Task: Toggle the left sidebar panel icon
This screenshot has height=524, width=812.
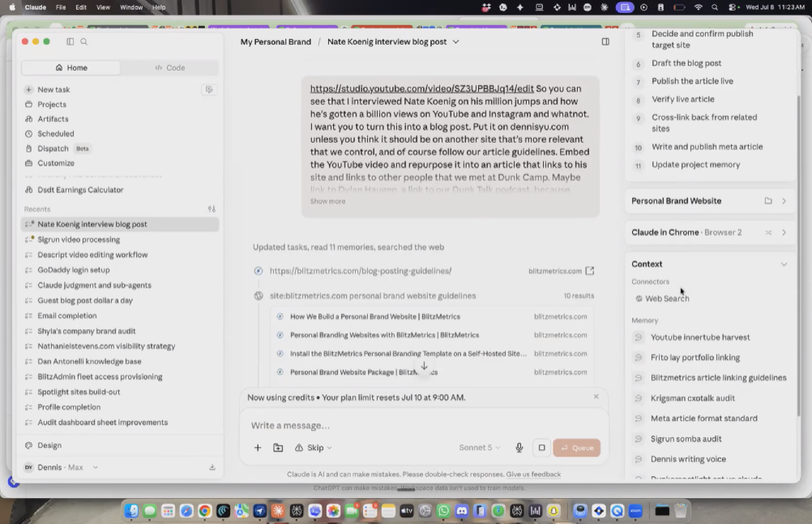Action: [70, 41]
